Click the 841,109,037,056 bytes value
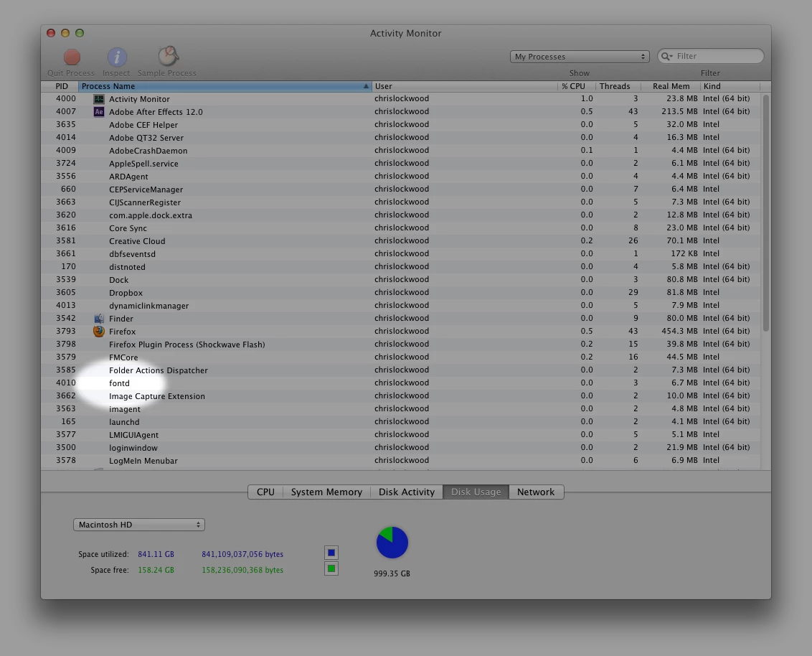This screenshot has height=656, width=812. pyautogui.click(x=242, y=554)
